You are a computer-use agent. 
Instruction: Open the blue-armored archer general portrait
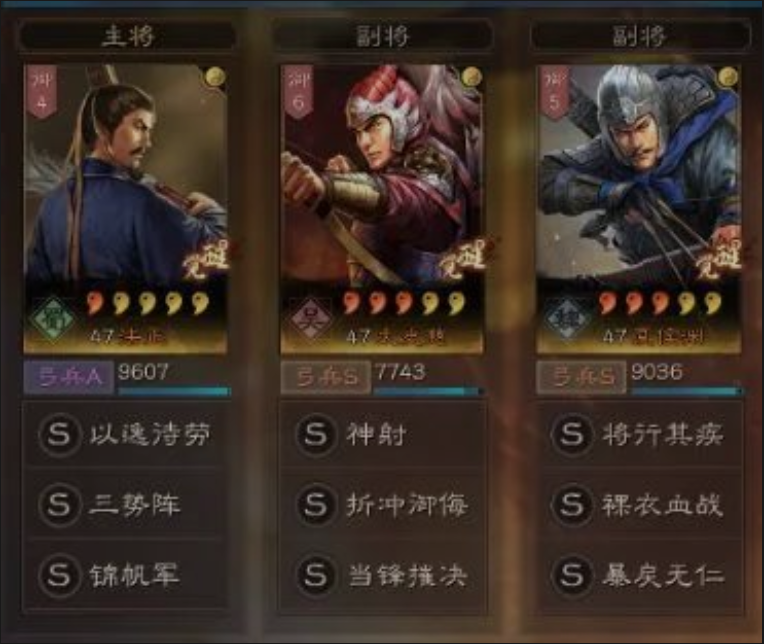[639, 209]
